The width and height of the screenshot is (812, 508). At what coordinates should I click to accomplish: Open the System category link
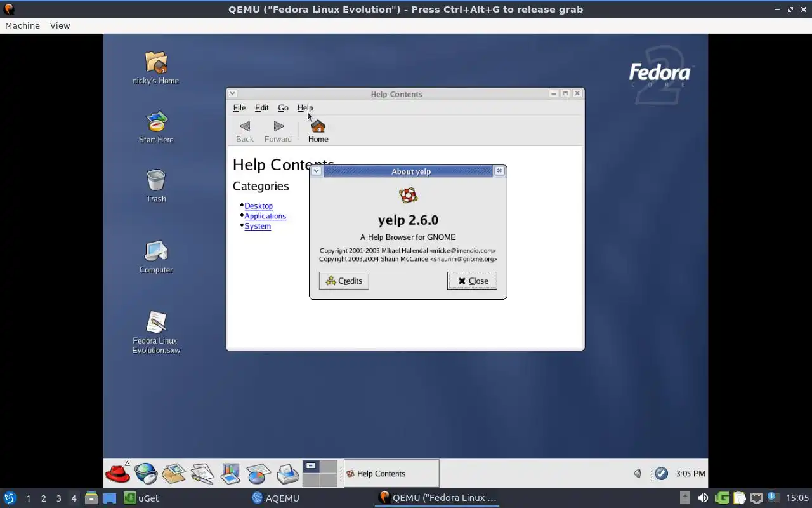pyautogui.click(x=258, y=226)
